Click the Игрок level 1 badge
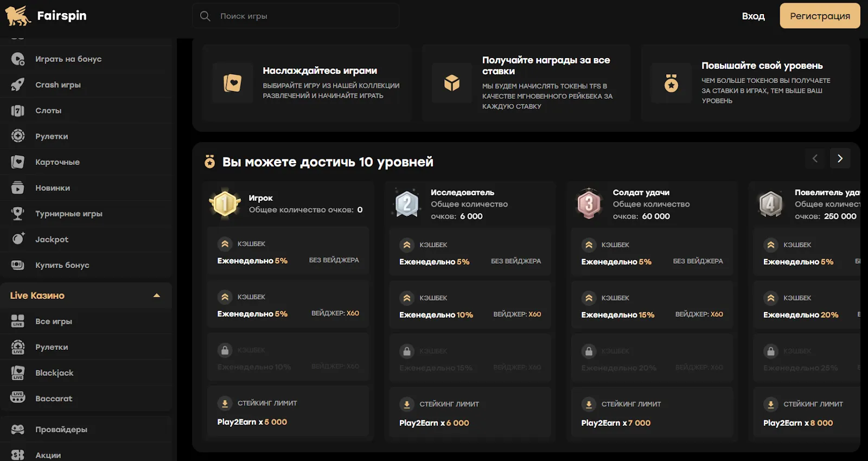This screenshot has height=461, width=868. coord(225,204)
